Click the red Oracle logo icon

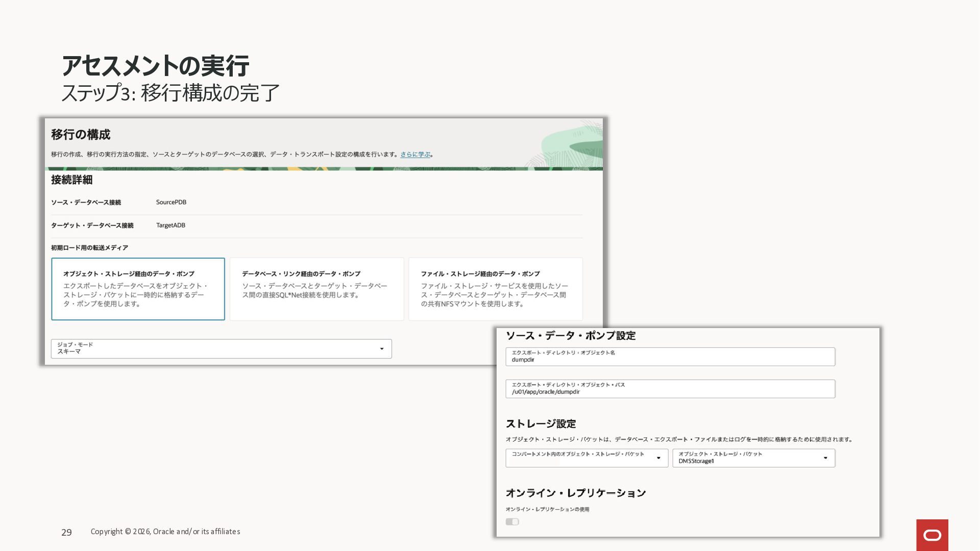(x=932, y=535)
